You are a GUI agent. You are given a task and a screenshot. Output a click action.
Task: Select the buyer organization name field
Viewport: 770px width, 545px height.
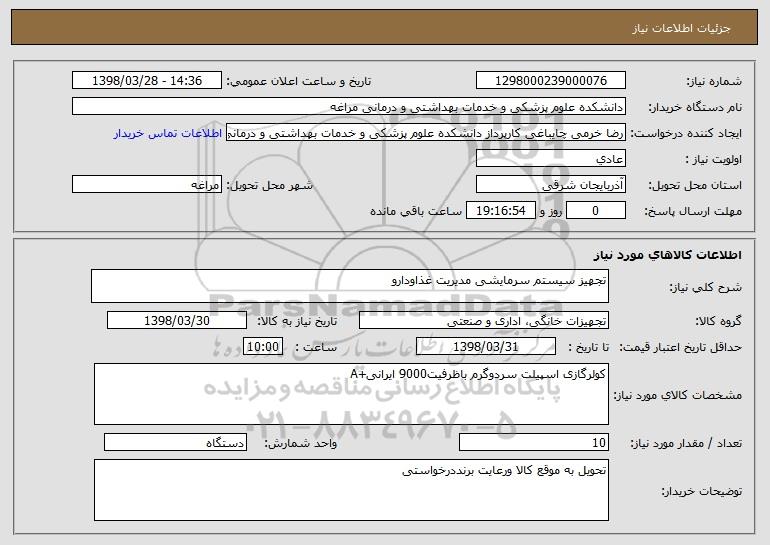349,107
